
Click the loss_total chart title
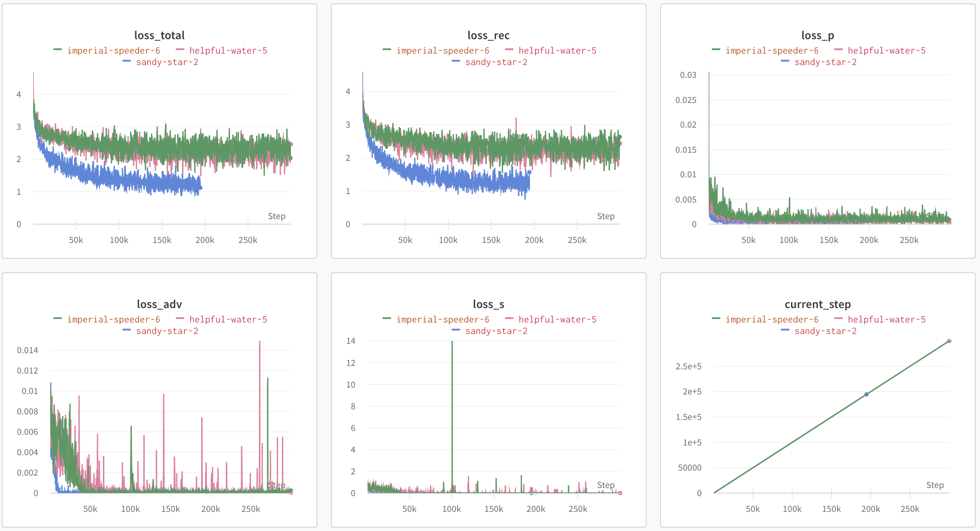point(160,35)
